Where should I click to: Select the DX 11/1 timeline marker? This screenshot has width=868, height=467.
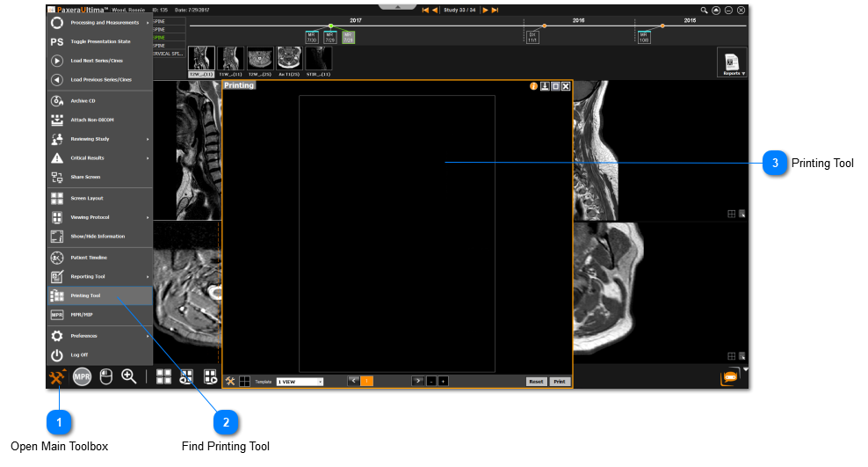tap(533, 38)
